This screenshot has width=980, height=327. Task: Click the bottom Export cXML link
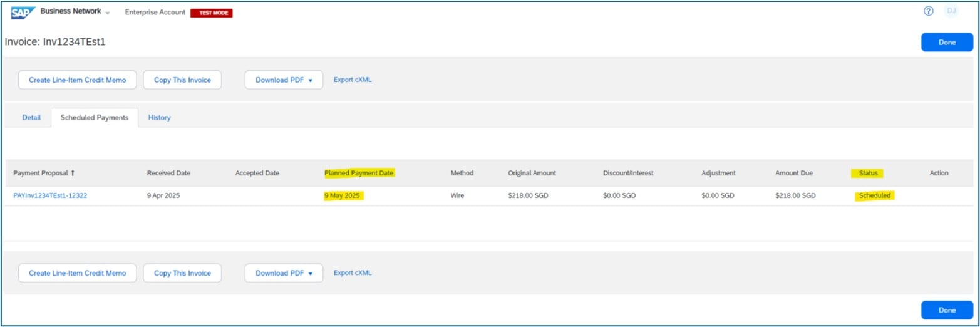[x=352, y=272]
